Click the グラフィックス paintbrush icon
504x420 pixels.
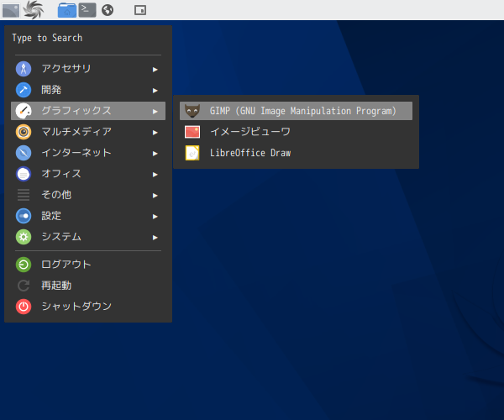tap(24, 111)
